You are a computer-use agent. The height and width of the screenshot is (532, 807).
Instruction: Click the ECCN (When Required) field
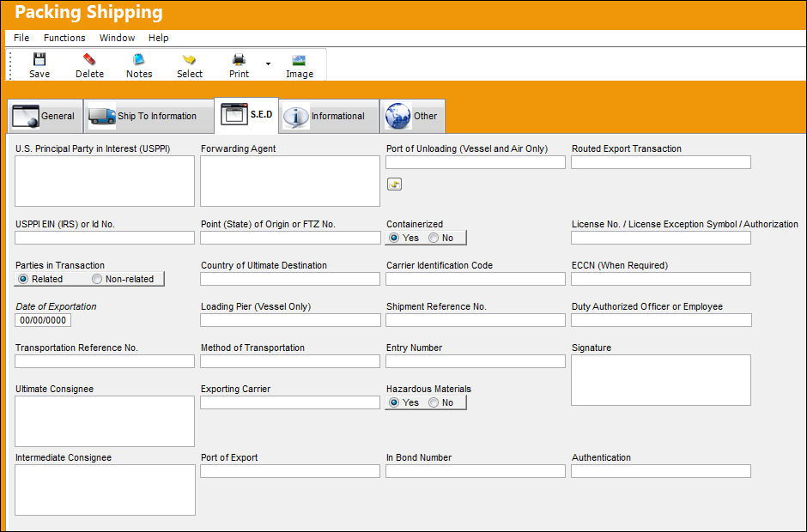(661, 279)
